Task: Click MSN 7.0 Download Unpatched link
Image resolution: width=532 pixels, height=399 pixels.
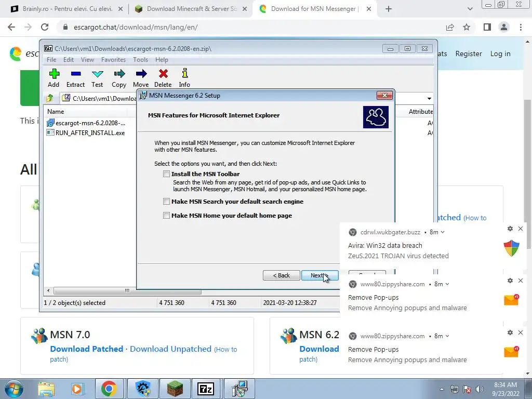Action: pos(170,349)
